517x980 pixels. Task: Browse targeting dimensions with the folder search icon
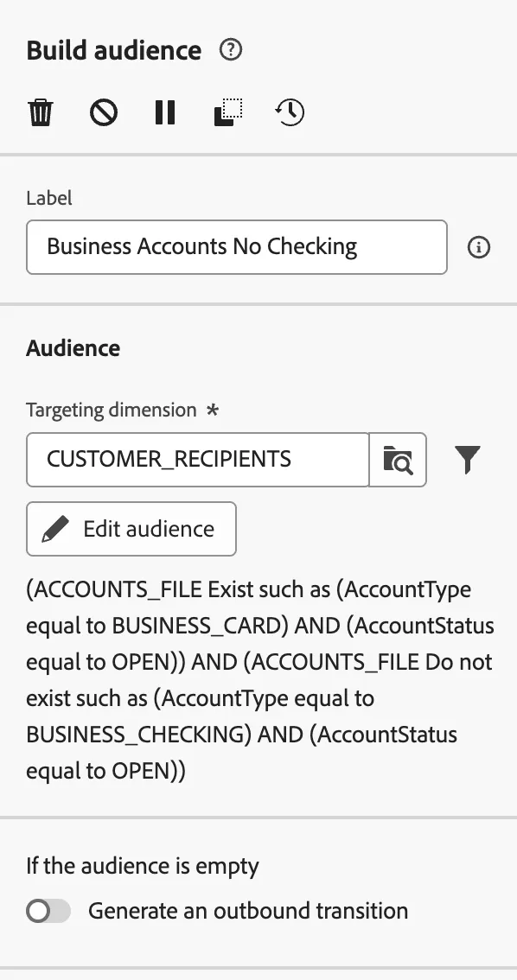pos(398,460)
